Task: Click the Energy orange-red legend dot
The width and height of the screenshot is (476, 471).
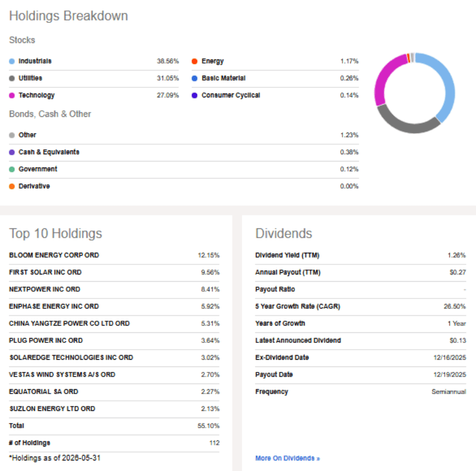Action: (195, 61)
